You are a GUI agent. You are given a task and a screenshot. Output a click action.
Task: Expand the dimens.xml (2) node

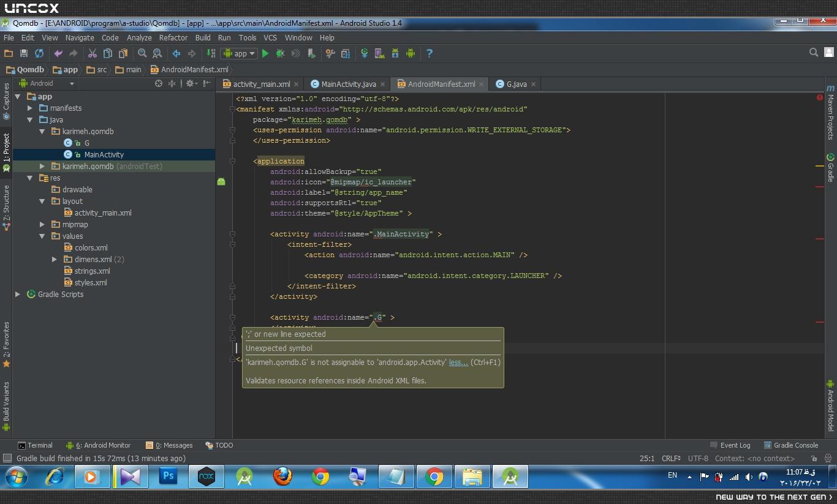click(55, 260)
